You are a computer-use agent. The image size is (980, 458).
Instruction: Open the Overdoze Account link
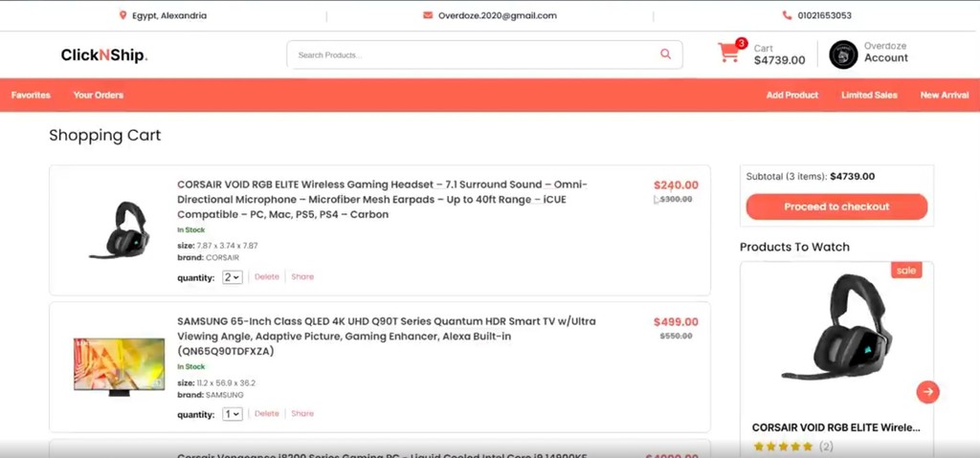(885, 52)
